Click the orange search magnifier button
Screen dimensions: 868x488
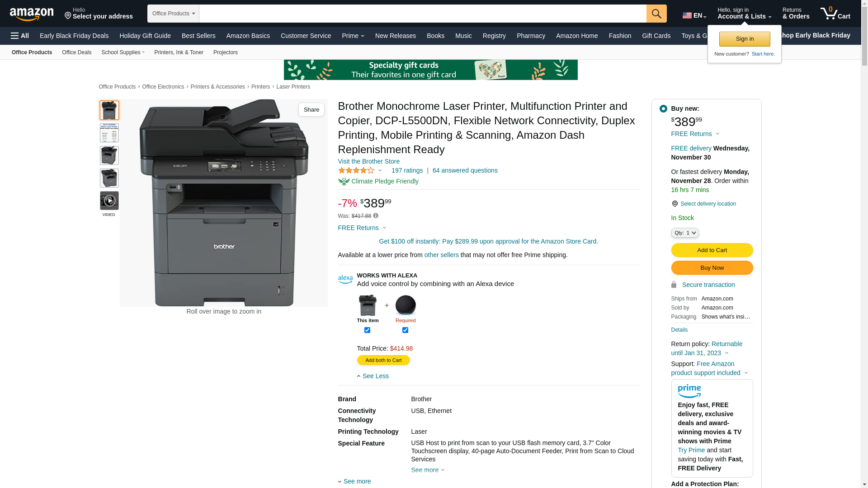coord(656,14)
